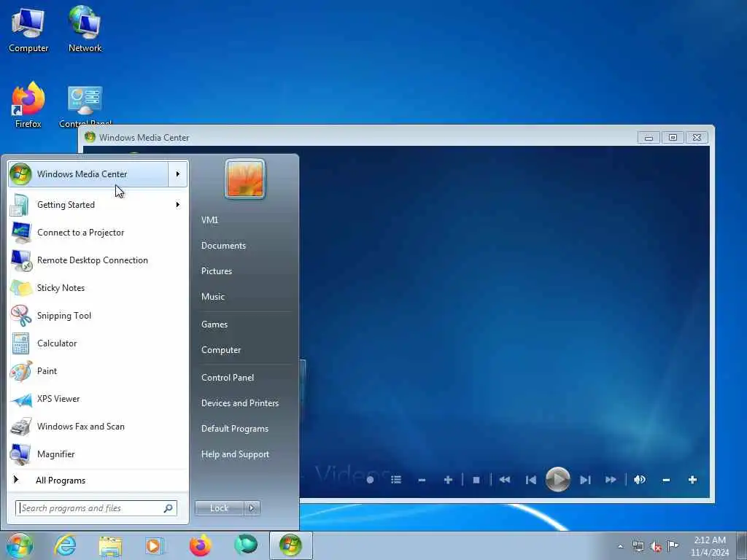Click the Record button in Media Center

pyautogui.click(x=370, y=480)
